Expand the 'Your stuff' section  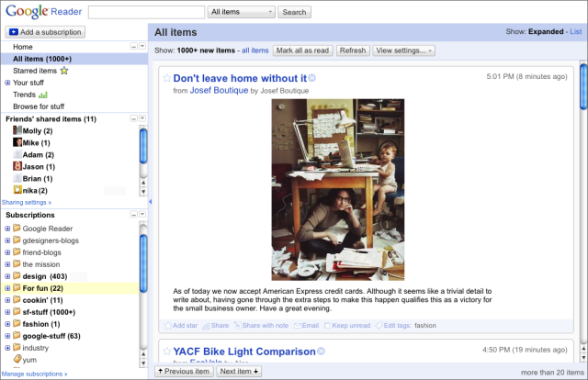coord(7,83)
